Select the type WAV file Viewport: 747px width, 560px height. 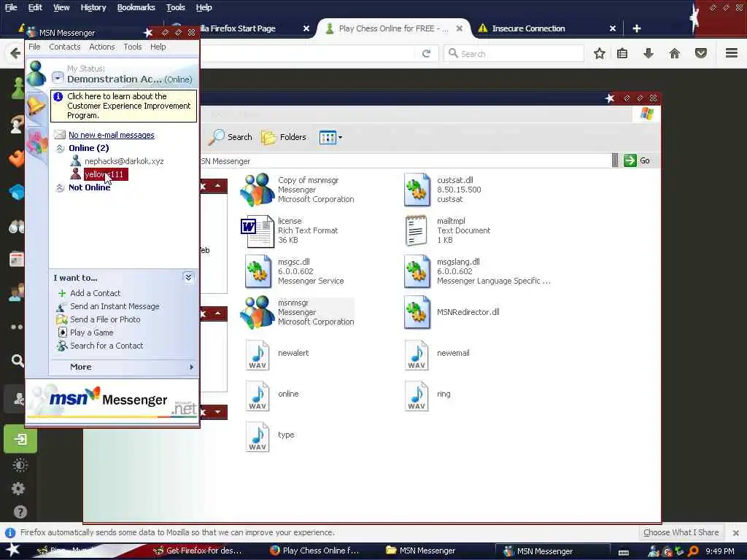[270, 436]
